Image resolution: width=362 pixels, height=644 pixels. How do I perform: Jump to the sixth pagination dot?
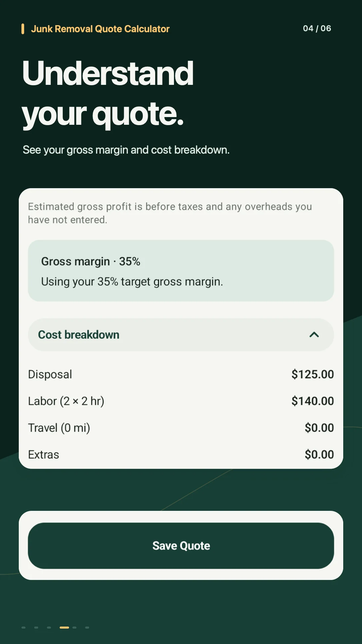coord(87,628)
